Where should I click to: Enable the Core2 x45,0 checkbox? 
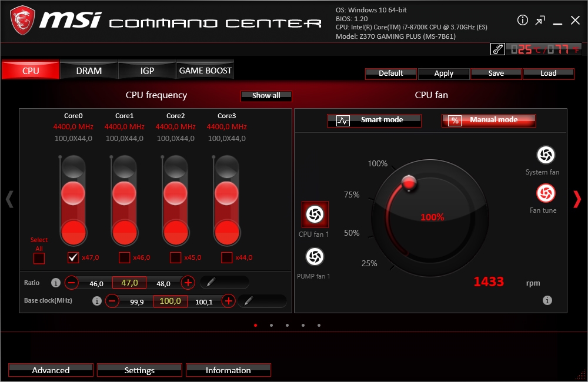(x=175, y=257)
